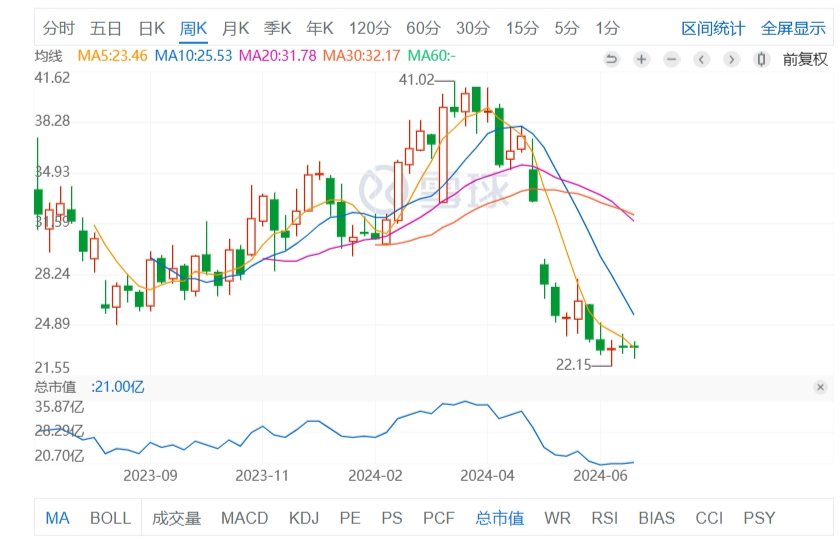Switch to the 60分 period tab
840x540 pixels.
point(423,28)
